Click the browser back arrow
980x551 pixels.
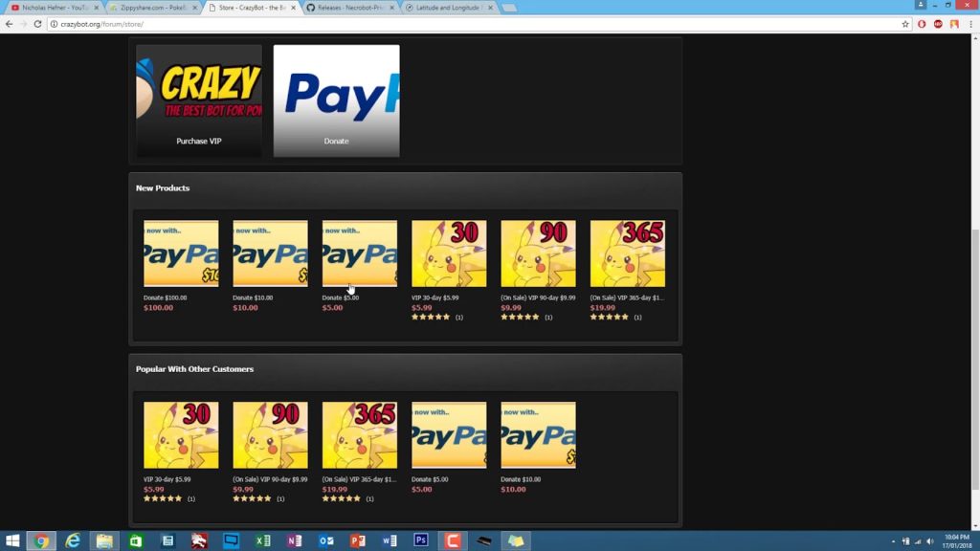9,24
